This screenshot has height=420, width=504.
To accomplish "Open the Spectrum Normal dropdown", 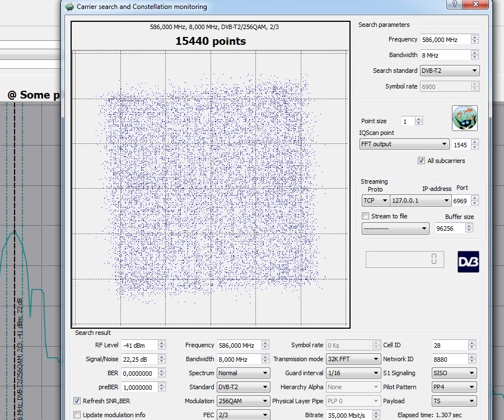I will click(244, 373).
